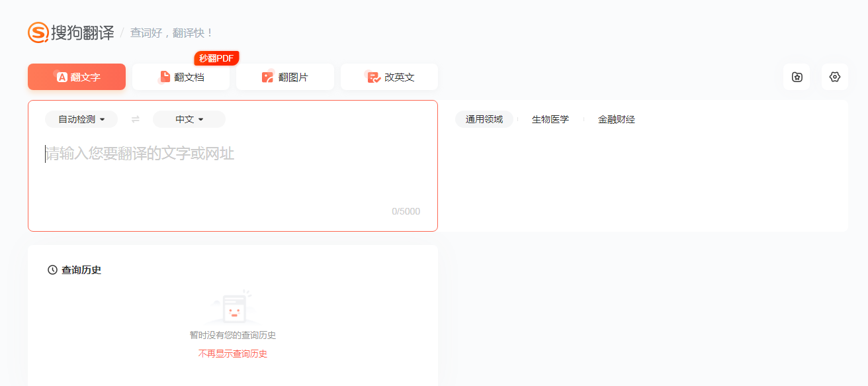Image resolution: width=868 pixels, height=386 pixels.
Task: Open the 翻文档 document translation feature
Action: click(181, 76)
